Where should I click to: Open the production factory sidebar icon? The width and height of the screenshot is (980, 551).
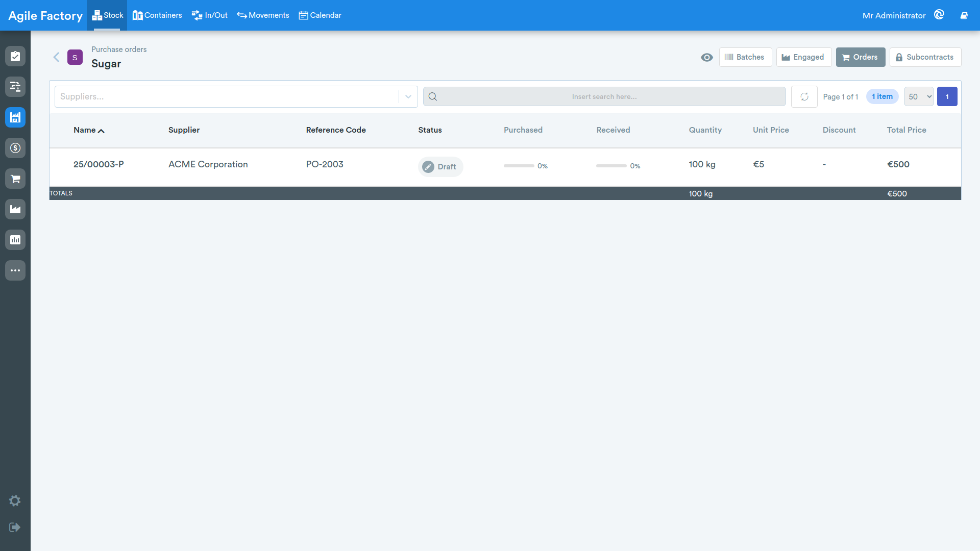[15, 209]
